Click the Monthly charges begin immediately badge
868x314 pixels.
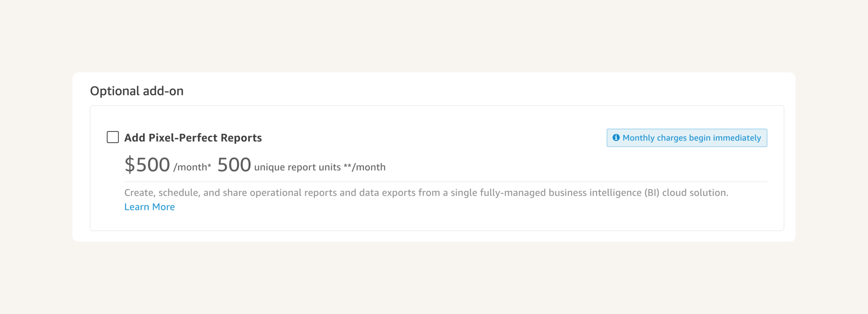pos(687,138)
